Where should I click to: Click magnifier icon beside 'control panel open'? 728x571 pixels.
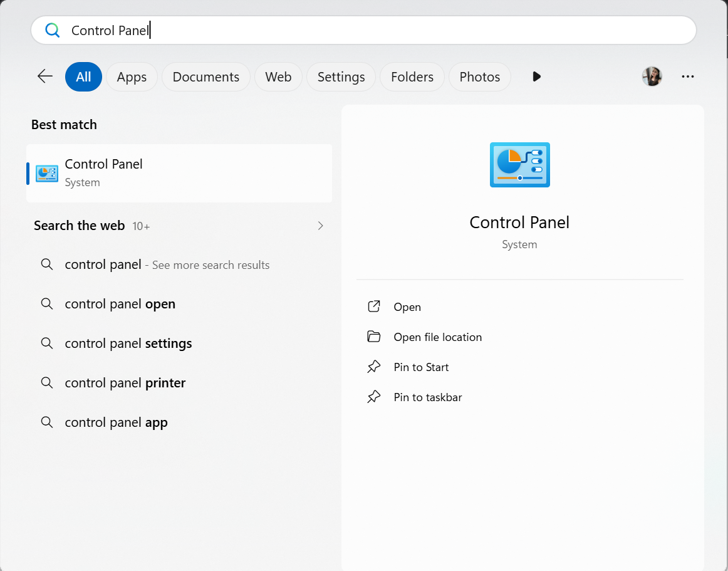tap(47, 304)
